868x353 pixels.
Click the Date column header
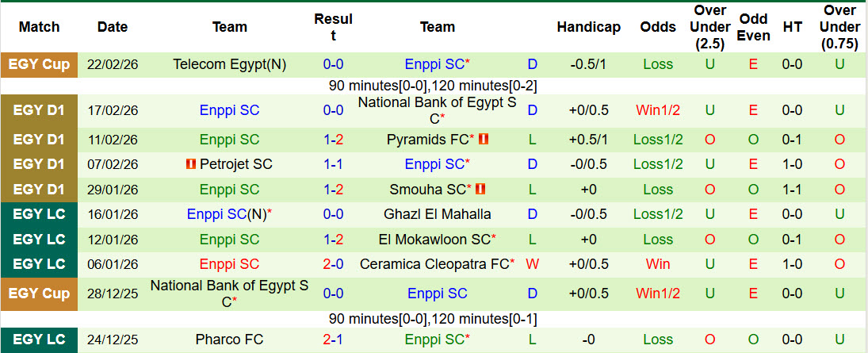(x=113, y=27)
